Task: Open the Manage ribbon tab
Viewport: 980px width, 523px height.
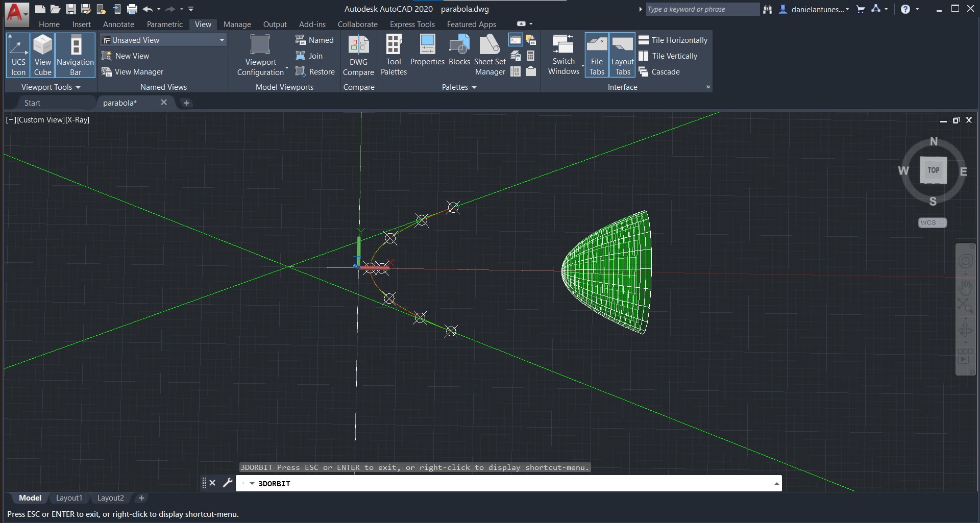Action: (237, 24)
